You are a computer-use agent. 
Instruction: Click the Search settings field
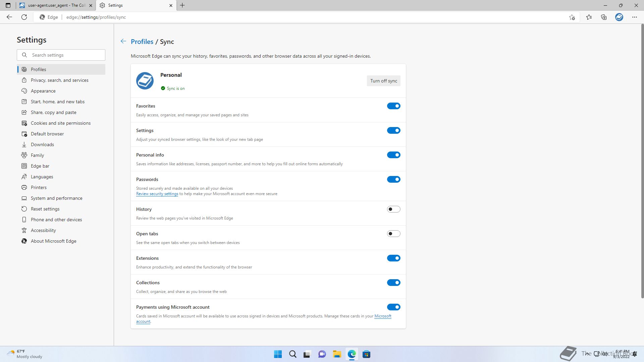61,55
